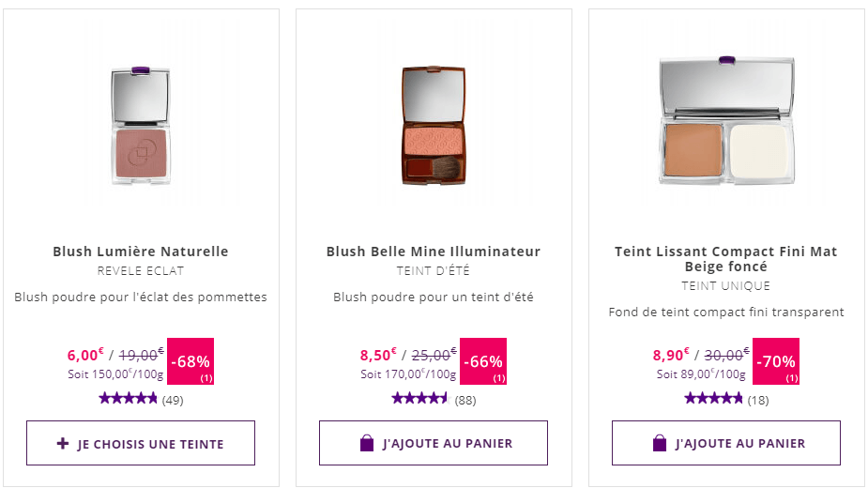Click the -66% discount badge
The image size is (868, 488).
click(483, 361)
